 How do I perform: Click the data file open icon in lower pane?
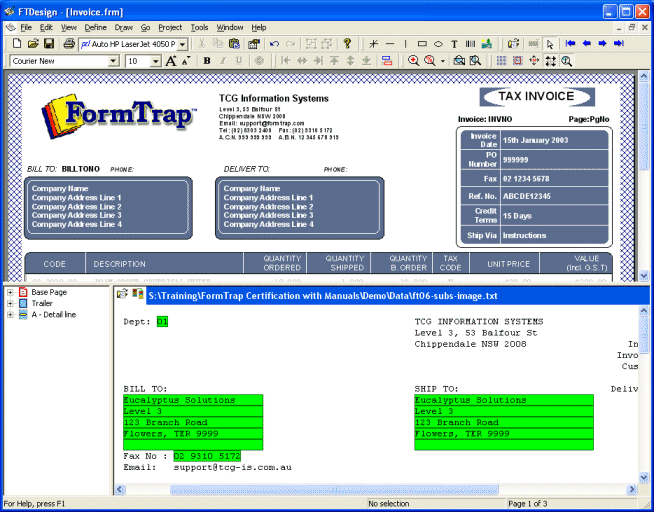pyautogui.click(x=122, y=294)
